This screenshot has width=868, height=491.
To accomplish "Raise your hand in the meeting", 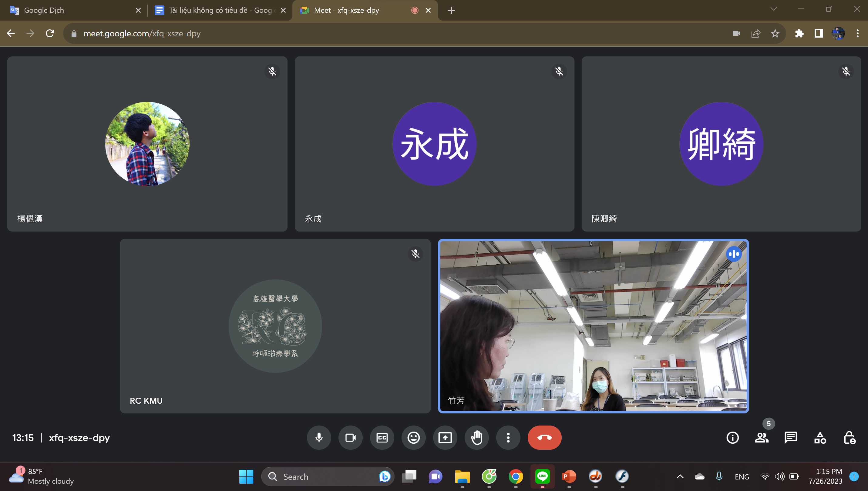I will tap(477, 437).
